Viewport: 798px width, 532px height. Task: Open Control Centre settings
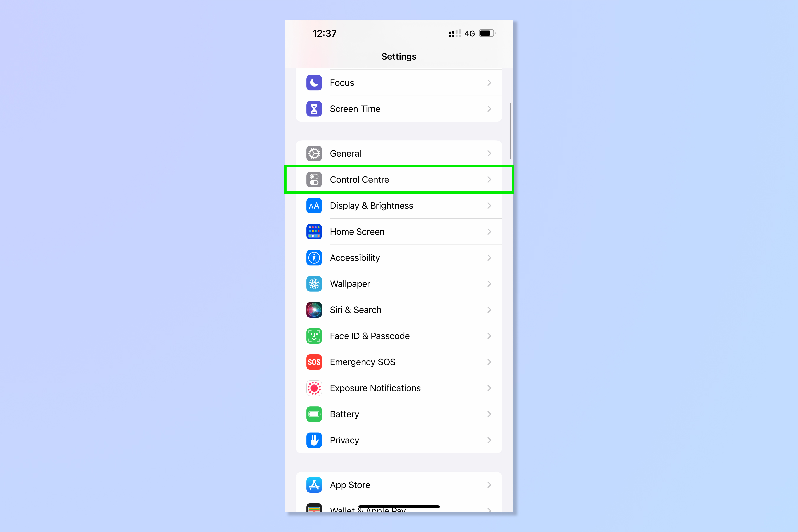[x=399, y=179]
